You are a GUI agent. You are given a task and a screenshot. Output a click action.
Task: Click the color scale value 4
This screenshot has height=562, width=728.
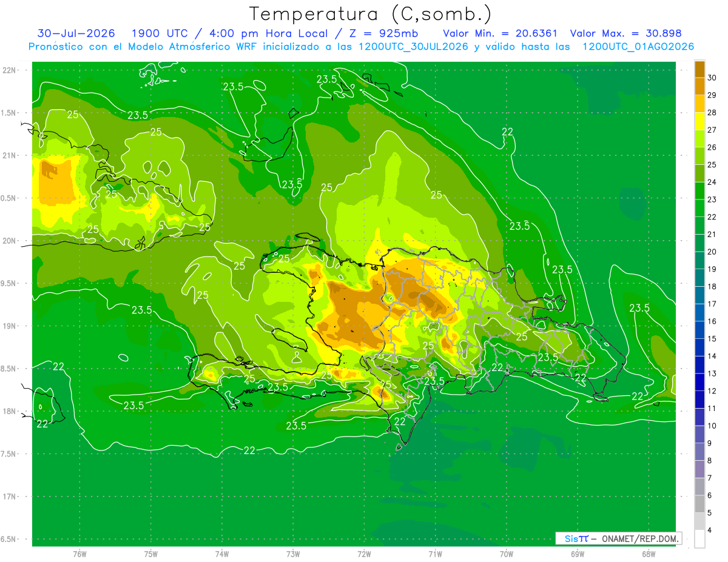click(711, 530)
